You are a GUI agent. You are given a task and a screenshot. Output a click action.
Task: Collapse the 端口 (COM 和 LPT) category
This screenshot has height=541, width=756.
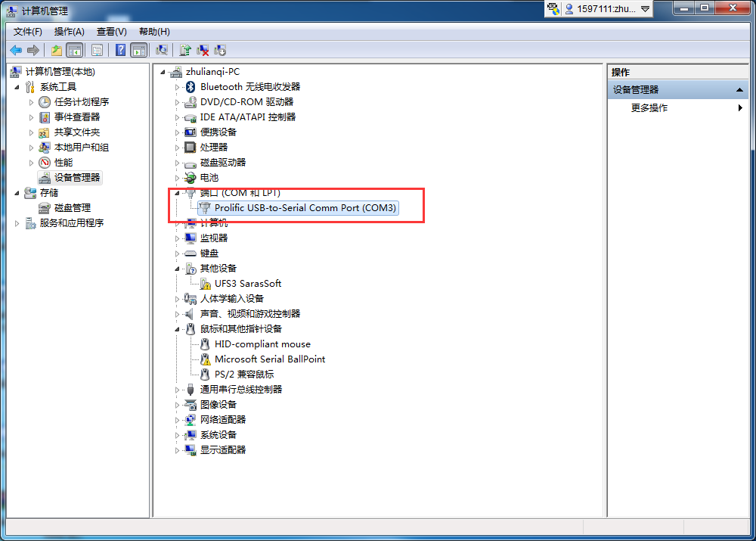click(177, 193)
